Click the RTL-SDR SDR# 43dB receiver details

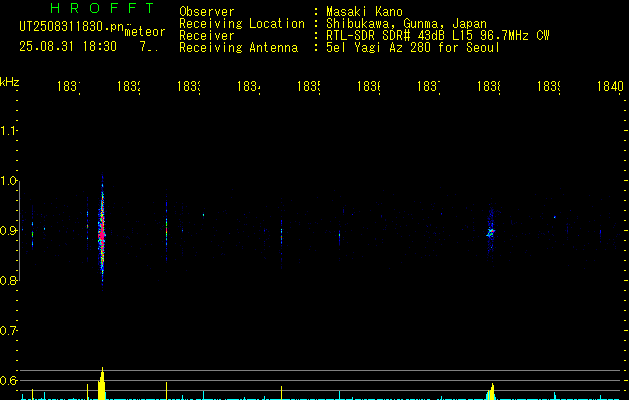pos(438,36)
